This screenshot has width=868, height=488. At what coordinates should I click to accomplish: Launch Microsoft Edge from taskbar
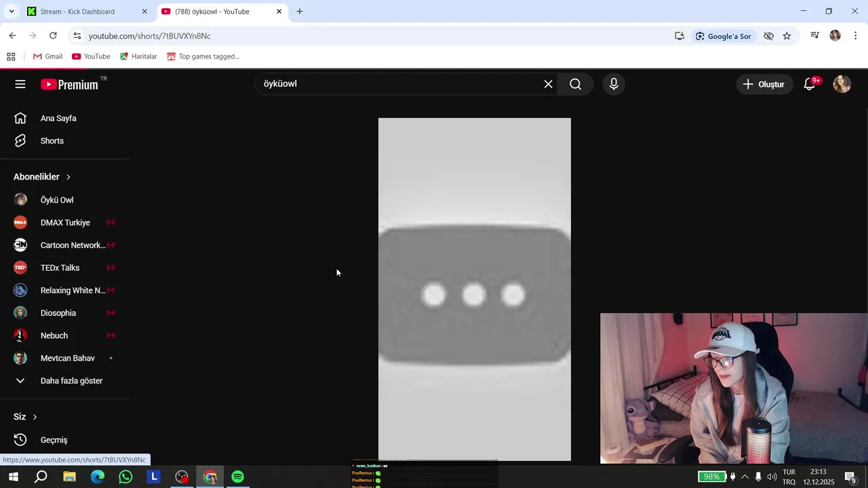(x=98, y=477)
